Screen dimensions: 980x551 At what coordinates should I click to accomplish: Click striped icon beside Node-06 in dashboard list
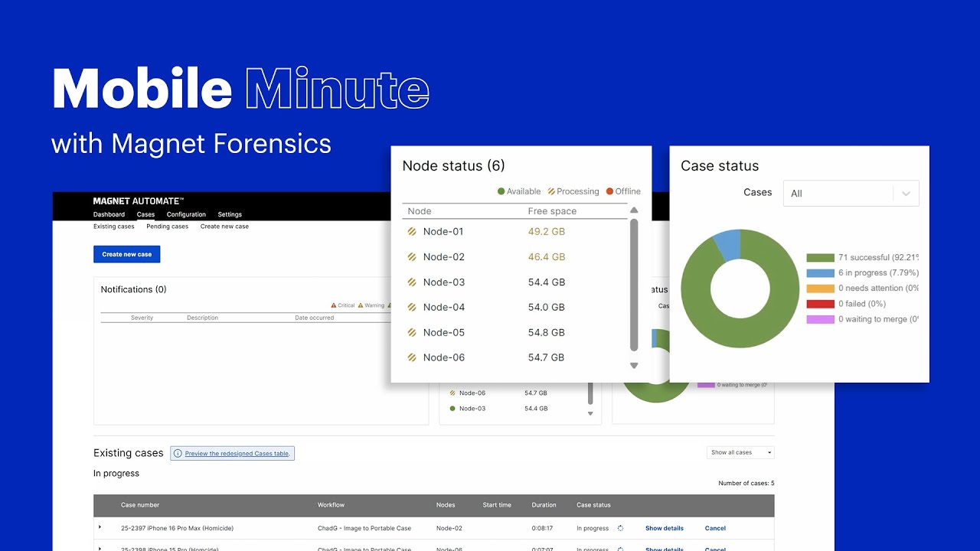(x=452, y=393)
